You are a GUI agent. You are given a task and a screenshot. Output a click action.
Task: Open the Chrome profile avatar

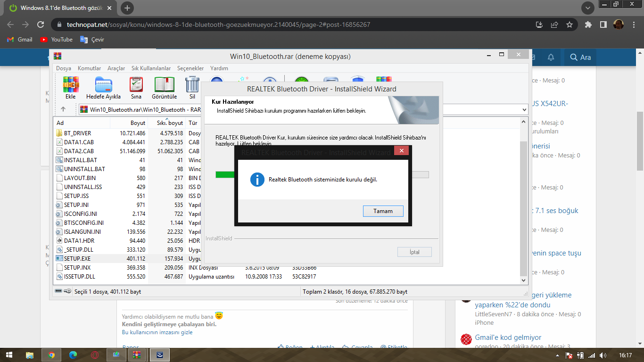pos(618,25)
